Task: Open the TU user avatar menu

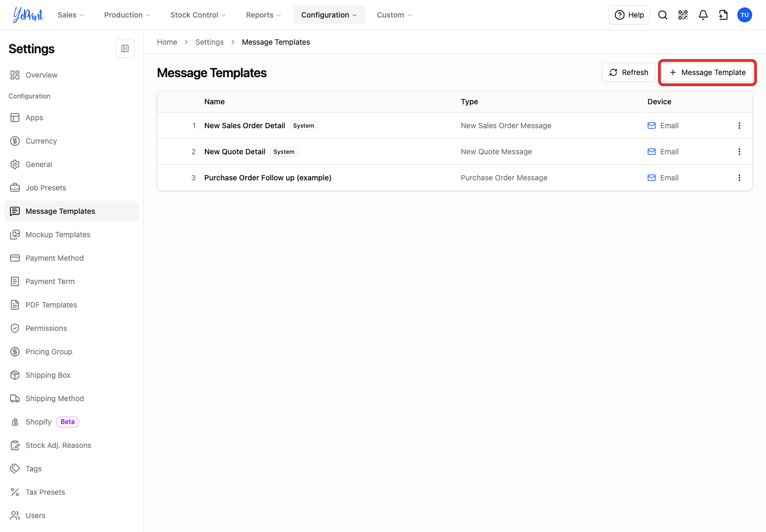Action: pos(745,15)
